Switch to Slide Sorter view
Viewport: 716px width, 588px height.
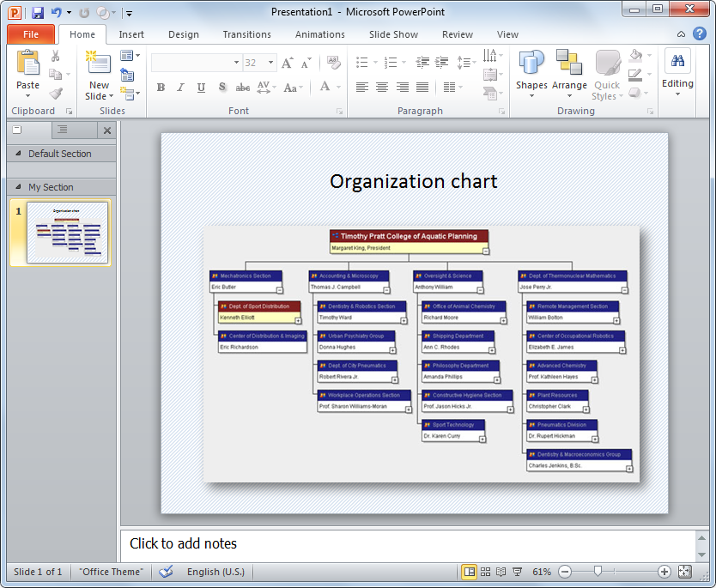click(486, 571)
